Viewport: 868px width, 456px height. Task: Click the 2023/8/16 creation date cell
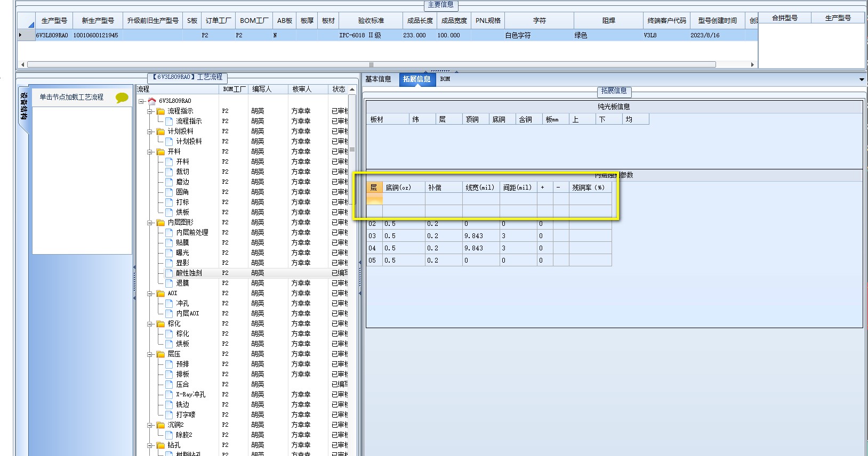point(718,35)
